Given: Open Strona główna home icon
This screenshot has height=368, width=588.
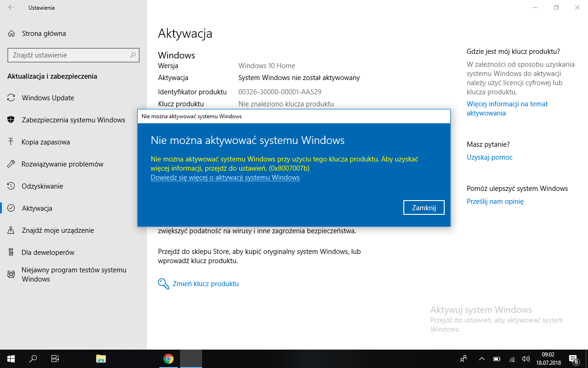Looking at the screenshot, I should coord(11,33).
